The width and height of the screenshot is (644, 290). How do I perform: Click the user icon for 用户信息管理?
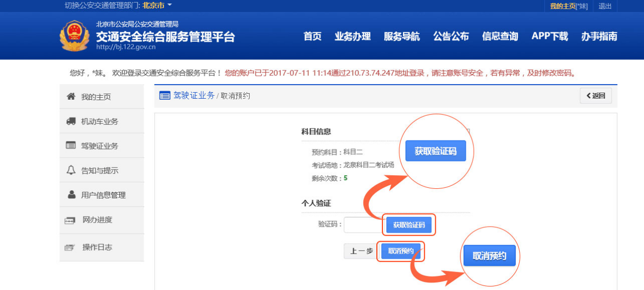[x=71, y=195]
